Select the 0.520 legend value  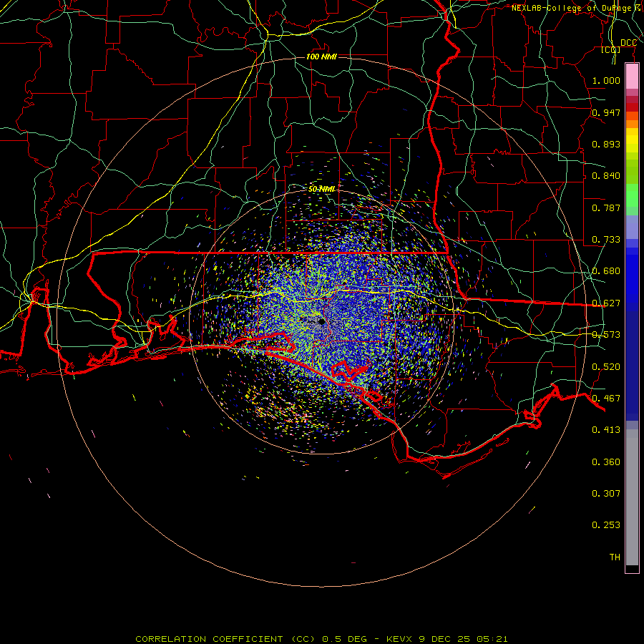tap(606, 367)
